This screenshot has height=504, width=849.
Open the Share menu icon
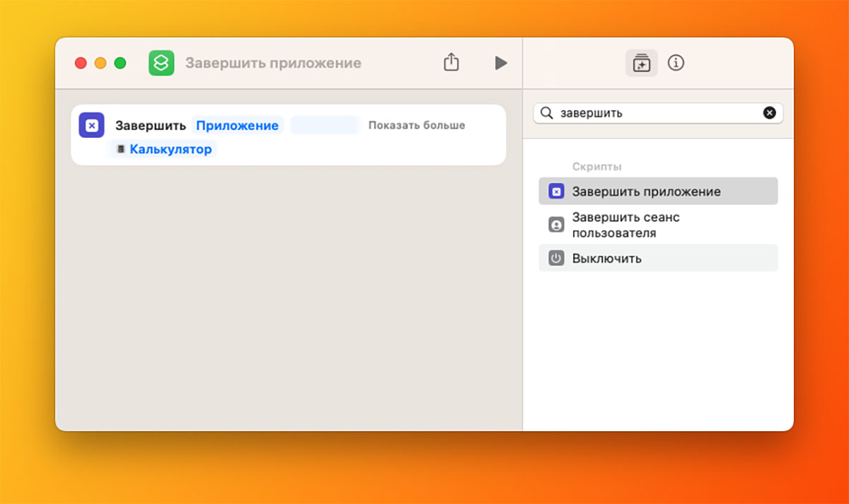click(451, 62)
